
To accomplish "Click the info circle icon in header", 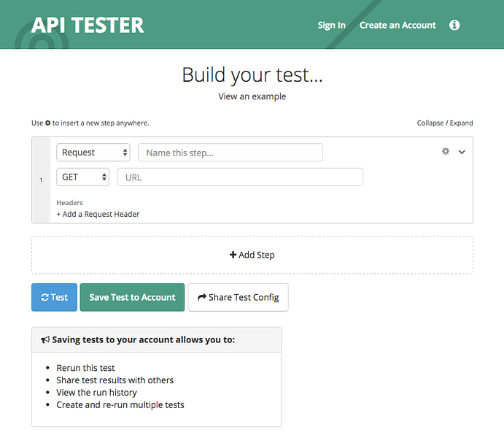I will pyautogui.click(x=454, y=25).
